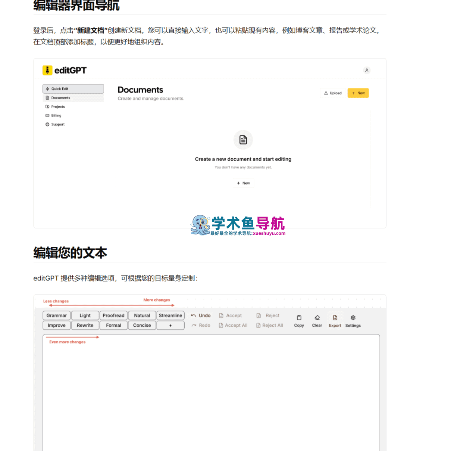Click the Support lifebuoy icon
The image size is (476, 451).
point(47,124)
